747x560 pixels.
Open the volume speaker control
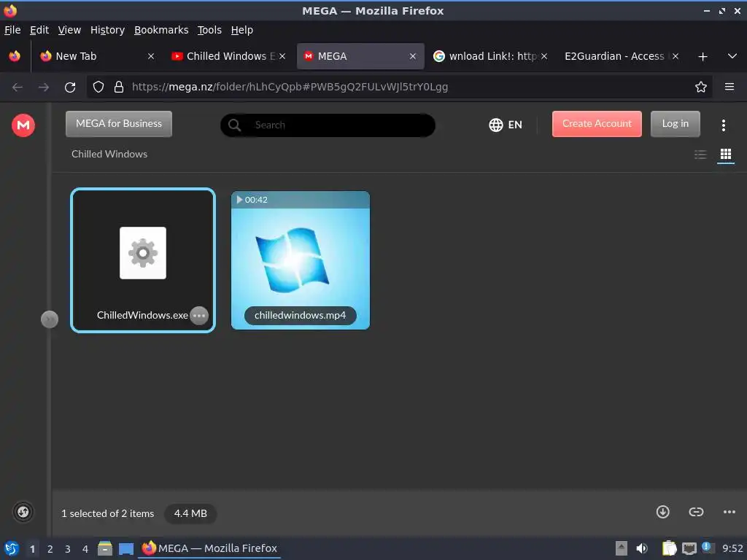[x=642, y=548]
